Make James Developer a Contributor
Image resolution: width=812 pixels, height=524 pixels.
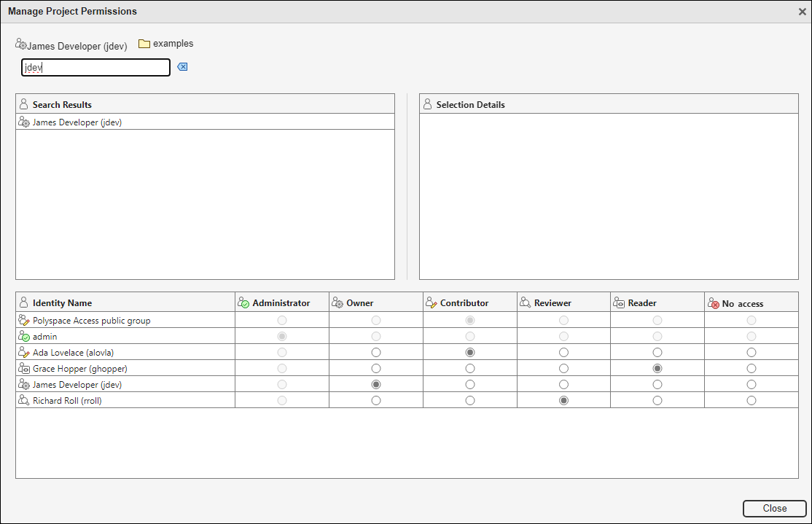tap(470, 385)
